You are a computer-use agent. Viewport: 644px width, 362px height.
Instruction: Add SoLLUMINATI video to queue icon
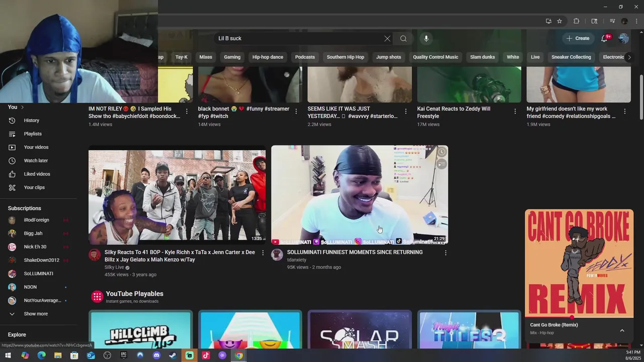pos(441,164)
